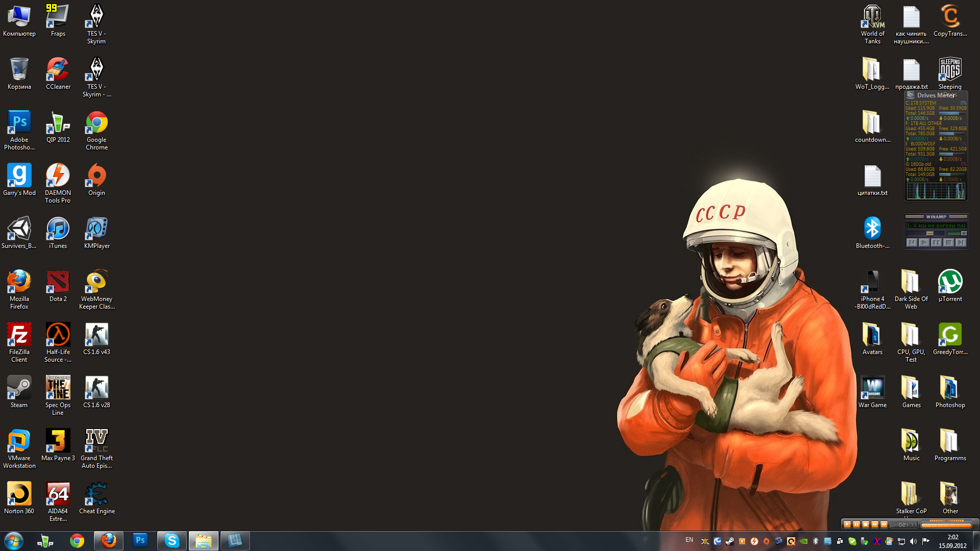Open CopyTrans desktop shortcut

pyautogui.click(x=950, y=21)
